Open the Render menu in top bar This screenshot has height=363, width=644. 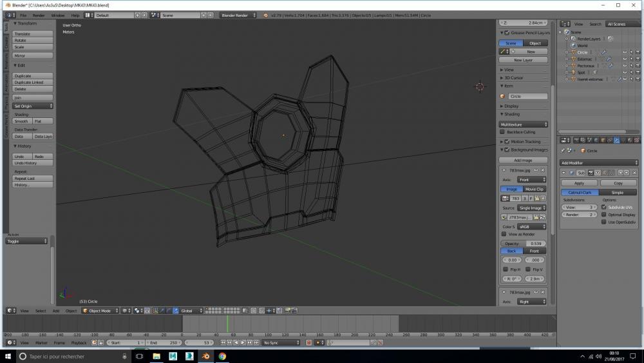click(x=39, y=15)
